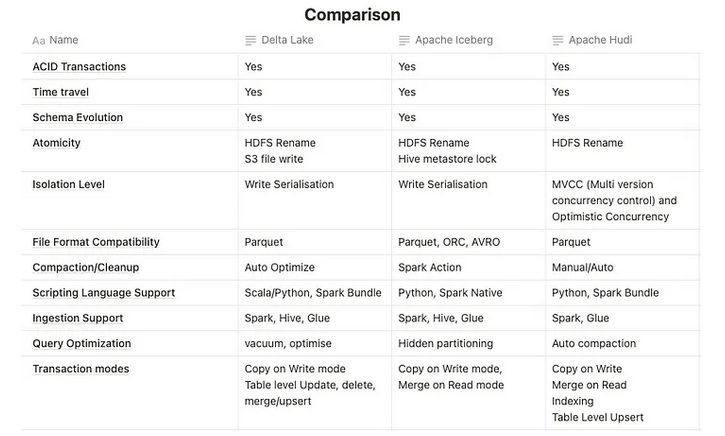Open the File Format Compatibility row
Viewport: 725px width, 436px height.
coord(96,242)
